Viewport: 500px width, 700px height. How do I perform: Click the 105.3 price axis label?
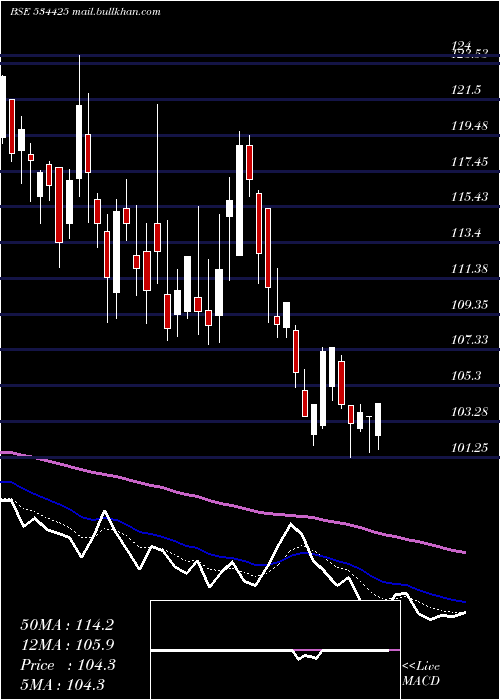pyautogui.click(x=466, y=375)
